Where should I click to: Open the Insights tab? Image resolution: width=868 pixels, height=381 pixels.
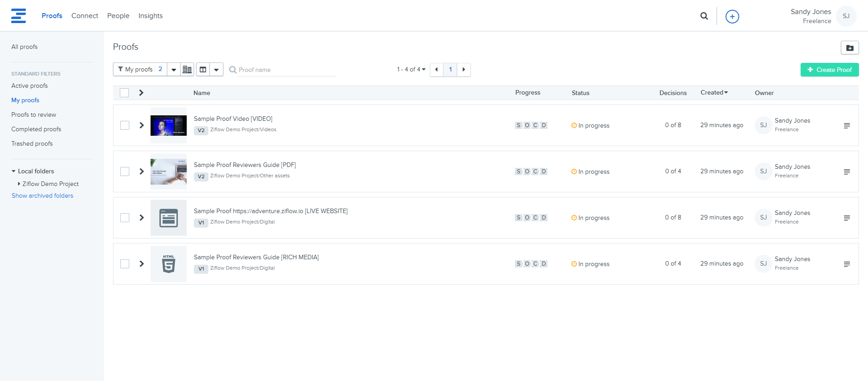click(x=151, y=16)
